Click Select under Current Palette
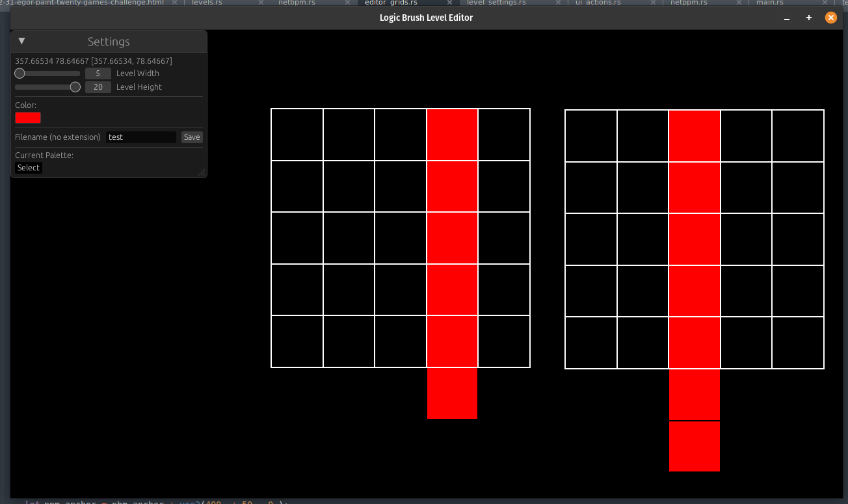The height and width of the screenshot is (504, 848). pos(29,168)
